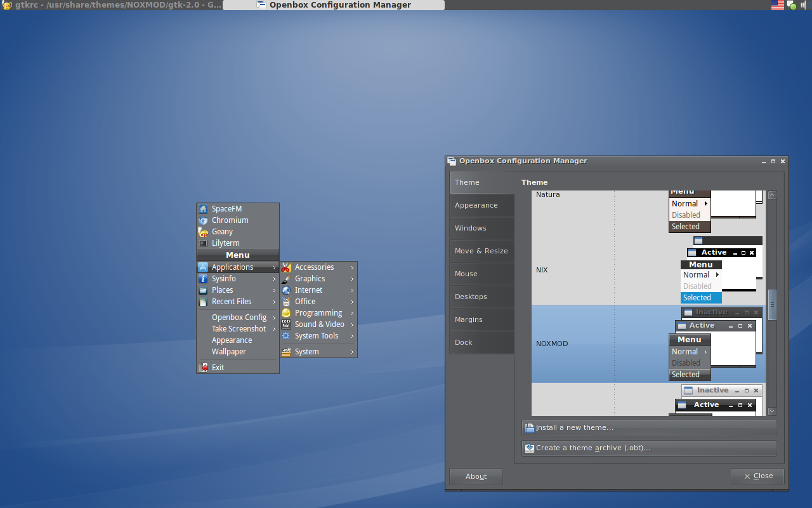The width and height of the screenshot is (812, 508).
Task: Click the Openbox Configuration Manager titlebar icon
Action: 452,161
